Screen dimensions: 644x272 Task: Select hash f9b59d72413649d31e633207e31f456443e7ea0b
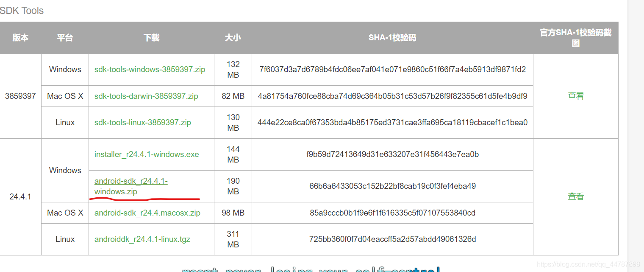pyautogui.click(x=392, y=154)
